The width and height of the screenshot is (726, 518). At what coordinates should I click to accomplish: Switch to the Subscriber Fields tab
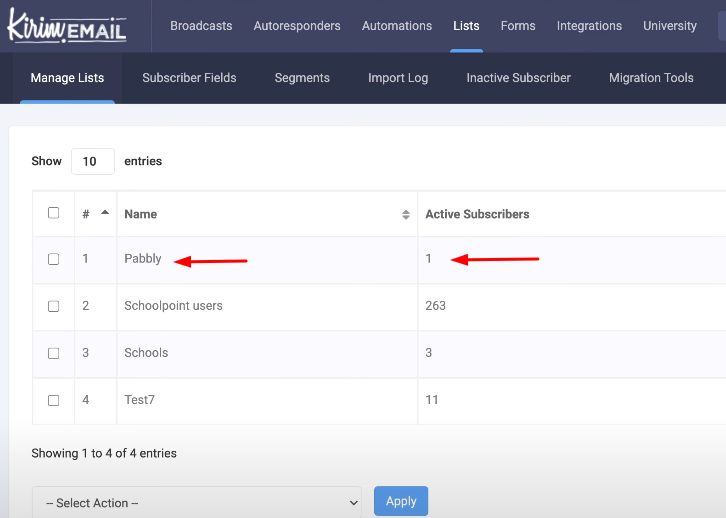(189, 78)
